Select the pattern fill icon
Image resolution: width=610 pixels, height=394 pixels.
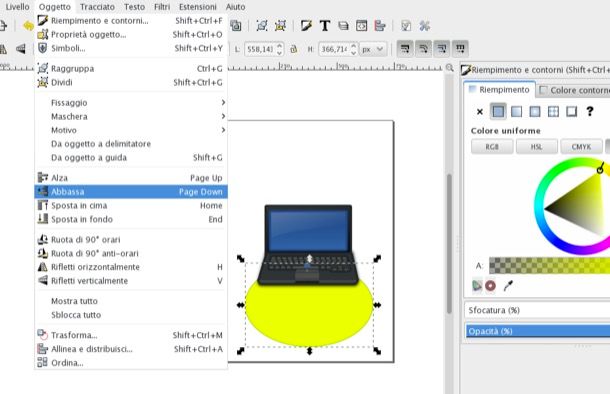click(x=553, y=112)
